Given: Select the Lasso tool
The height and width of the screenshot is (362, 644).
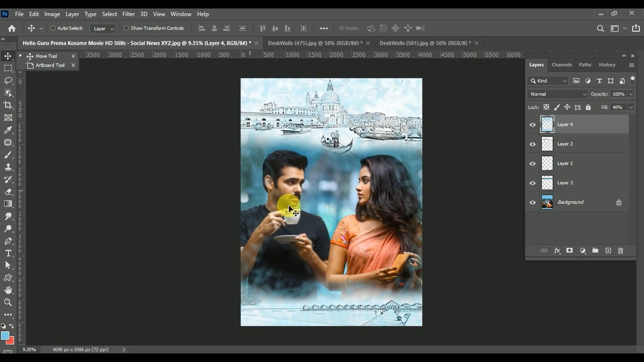Looking at the screenshot, I should (8, 81).
